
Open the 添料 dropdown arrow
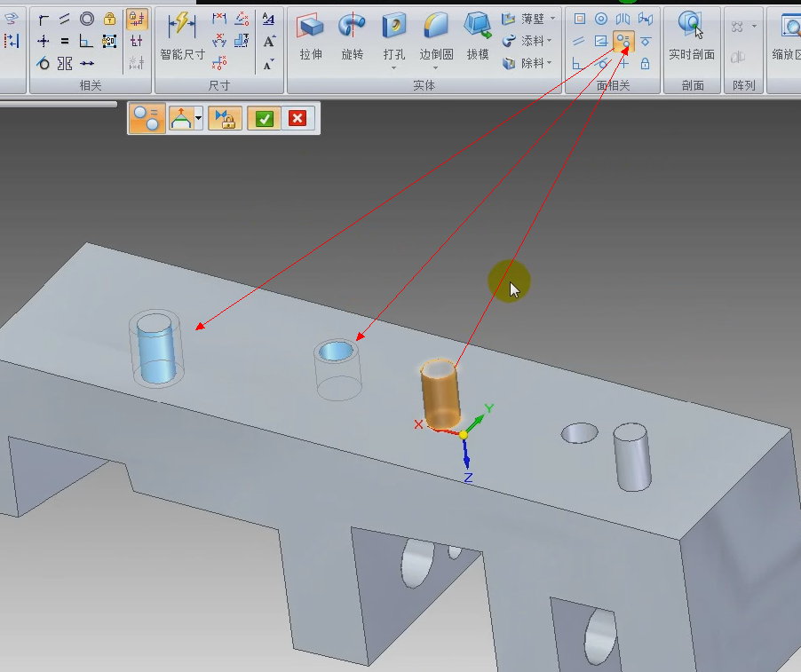pos(550,40)
